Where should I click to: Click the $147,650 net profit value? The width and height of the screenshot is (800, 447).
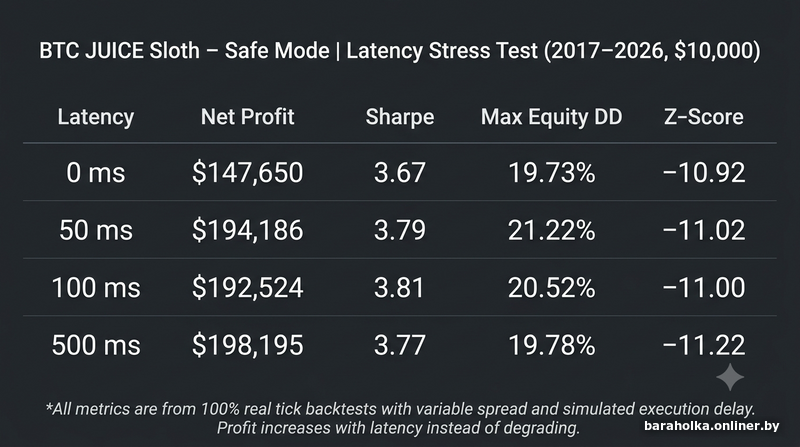[x=247, y=172]
